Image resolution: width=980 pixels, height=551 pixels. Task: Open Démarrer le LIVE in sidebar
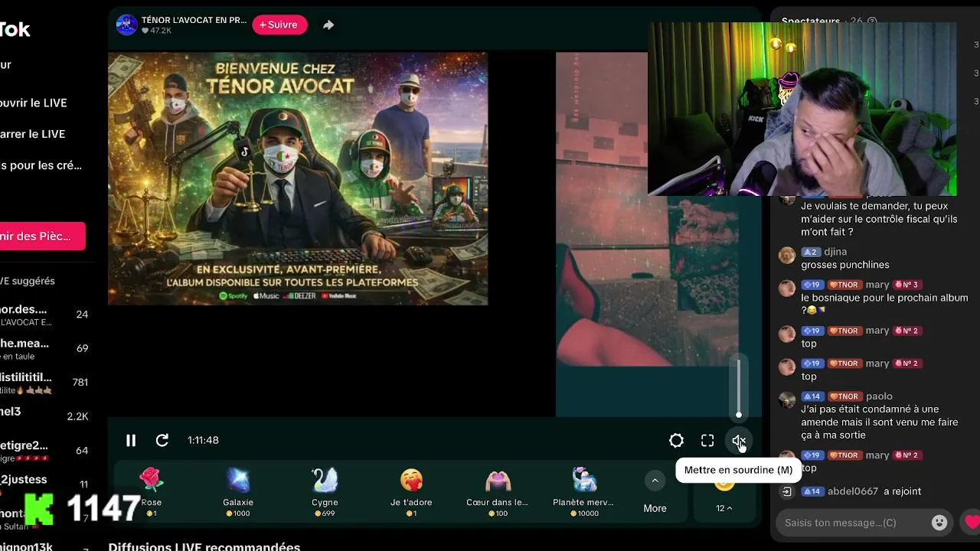pos(34,134)
